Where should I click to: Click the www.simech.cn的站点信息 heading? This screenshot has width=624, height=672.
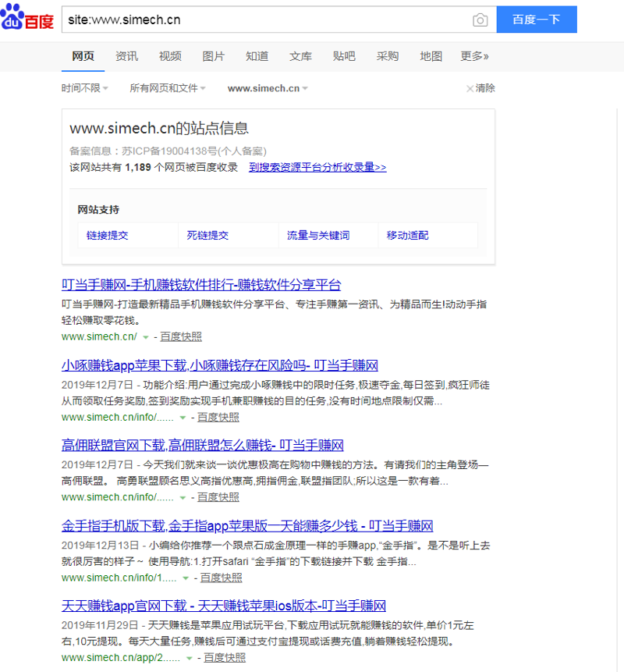[159, 128]
